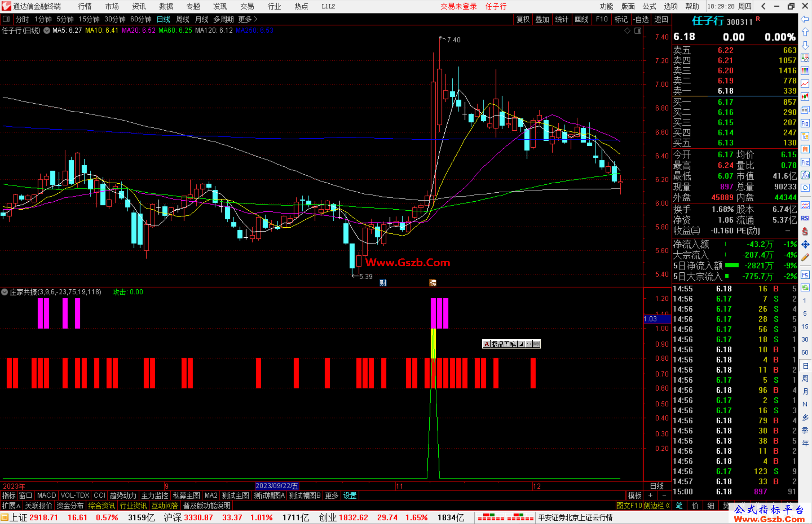Click the red S sidebar icon

[805, 231]
